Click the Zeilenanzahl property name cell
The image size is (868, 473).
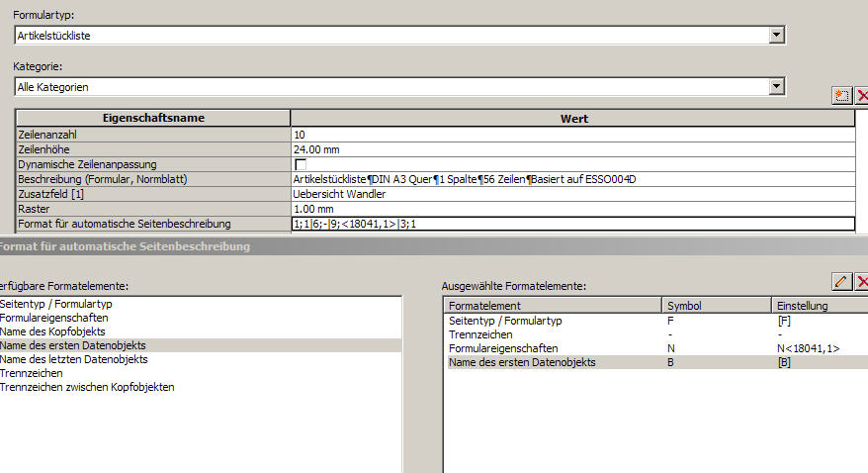pyautogui.click(x=153, y=135)
